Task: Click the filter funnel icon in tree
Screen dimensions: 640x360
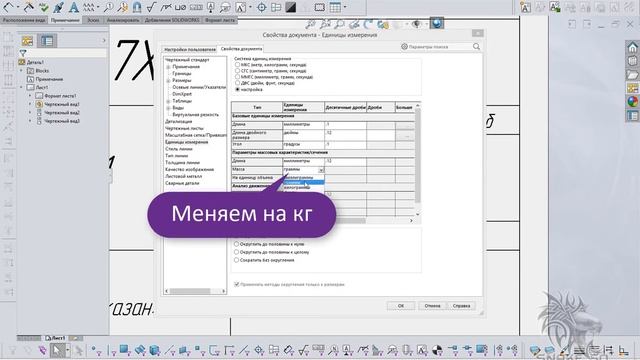Action: point(23,53)
